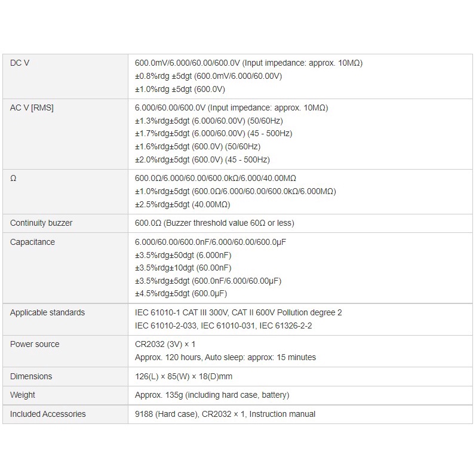
Task: Click the Power source label
Action: point(35,344)
